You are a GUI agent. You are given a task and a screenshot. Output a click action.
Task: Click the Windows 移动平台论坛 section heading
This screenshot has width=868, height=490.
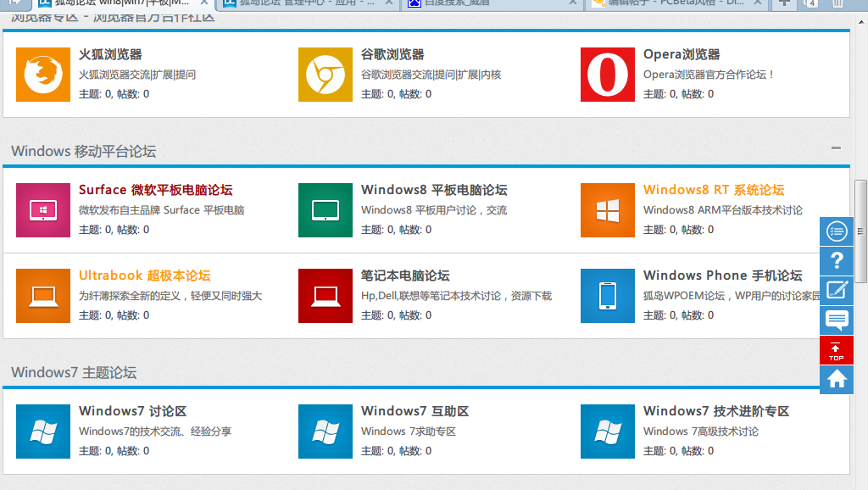click(84, 151)
